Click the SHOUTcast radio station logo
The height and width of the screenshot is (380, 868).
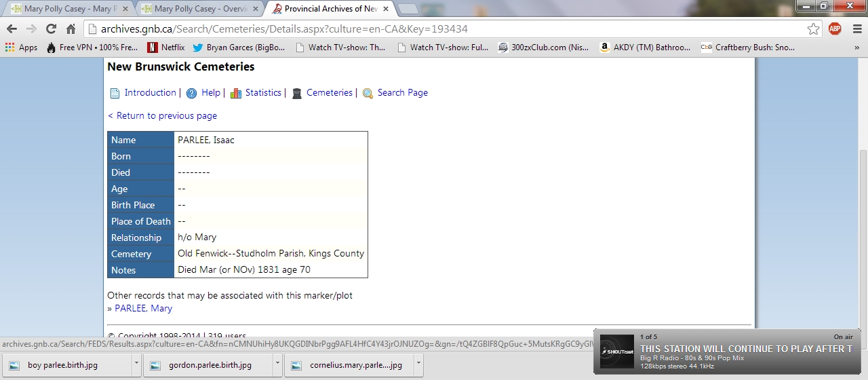pos(617,351)
